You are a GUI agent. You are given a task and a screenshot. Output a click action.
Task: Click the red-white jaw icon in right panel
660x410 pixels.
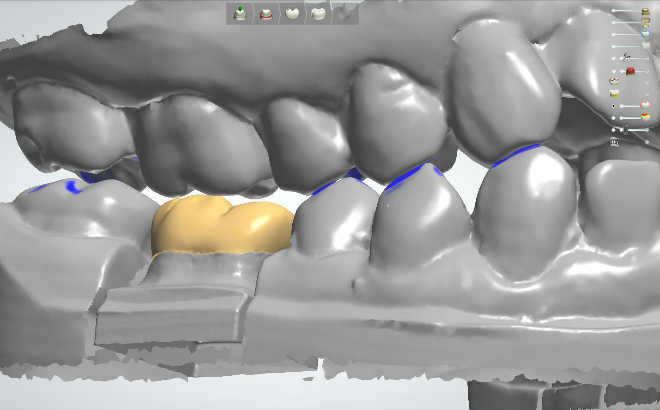(x=614, y=79)
